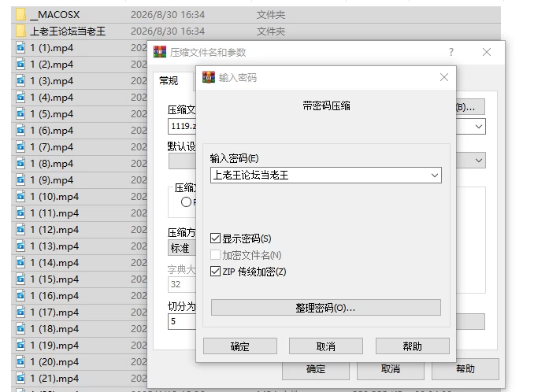Click the 1 (1).mp4 video file icon
The width and height of the screenshot is (560, 392).
(20, 47)
